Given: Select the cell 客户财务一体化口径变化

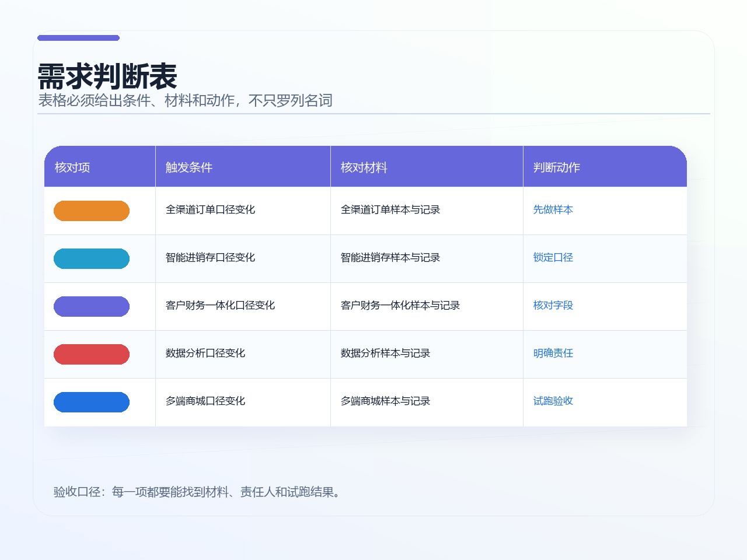Looking at the screenshot, I should (243, 306).
